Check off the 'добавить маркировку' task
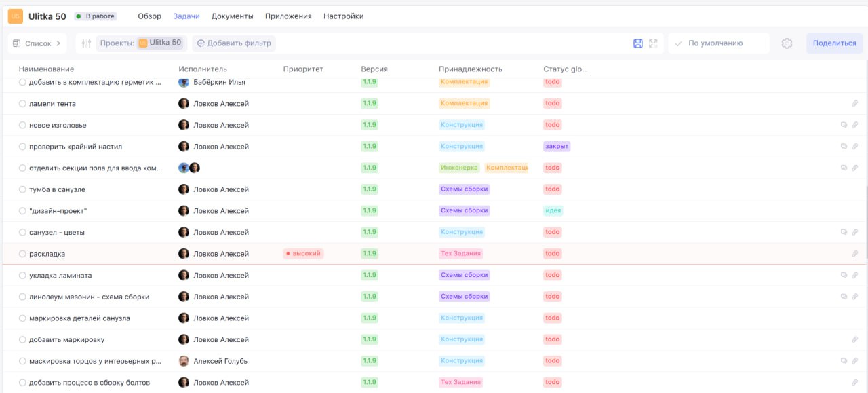This screenshot has width=868, height=393. [x=22, y=339]
